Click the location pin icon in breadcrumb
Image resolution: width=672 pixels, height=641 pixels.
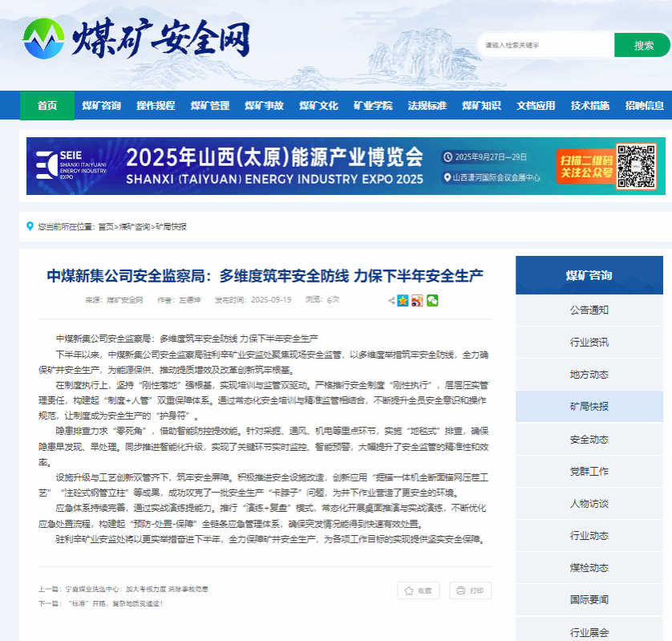coord(30,226)
